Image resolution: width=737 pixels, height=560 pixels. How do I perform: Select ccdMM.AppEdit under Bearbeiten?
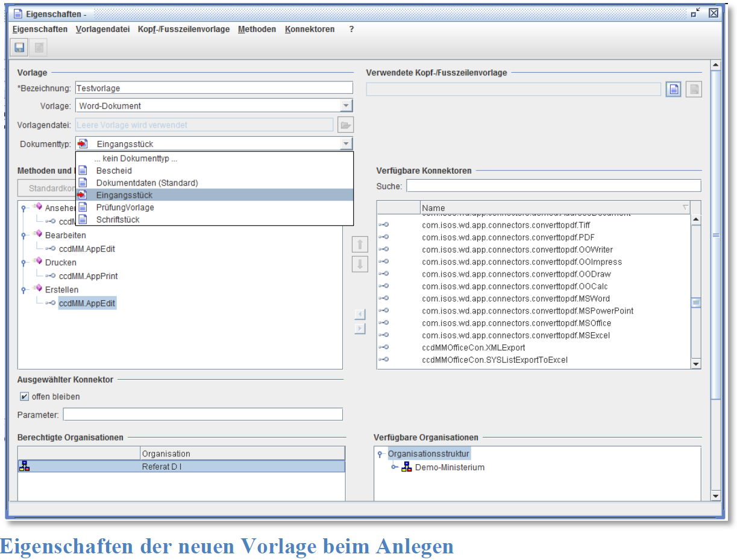(x=87, y=248)
